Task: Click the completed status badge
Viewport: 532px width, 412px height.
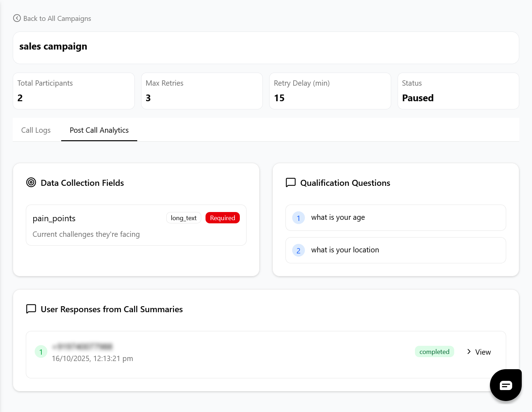Action: (x=434, y=352)
